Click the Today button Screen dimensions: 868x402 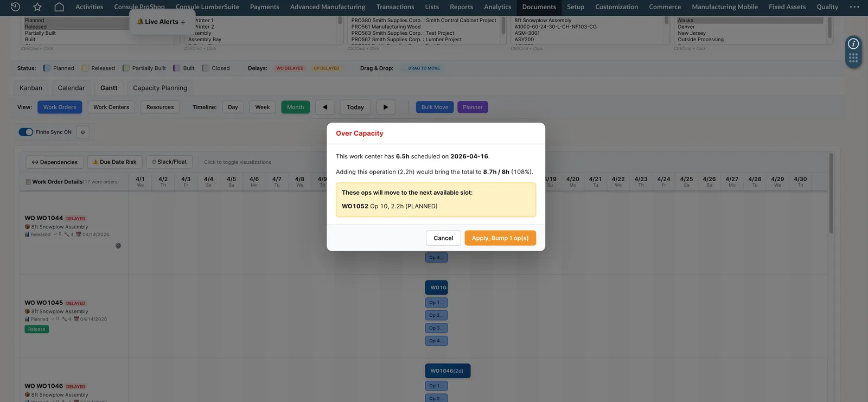[355, 107]
